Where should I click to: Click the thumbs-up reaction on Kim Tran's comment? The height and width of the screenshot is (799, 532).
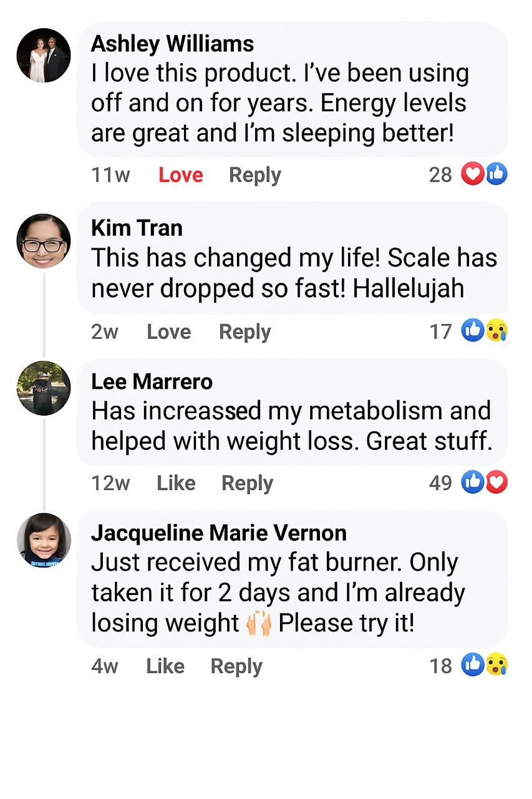473,331
